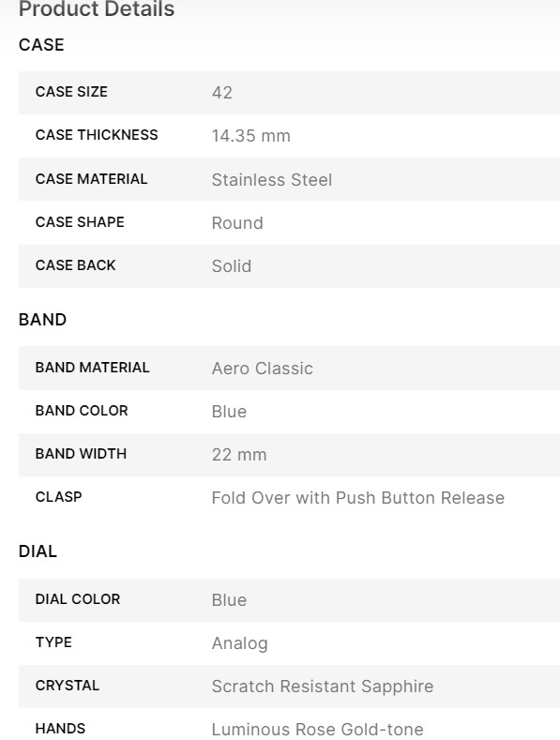560x740 pixels.
Task: Click the 14.35 mm thickness value
Action: point(250,136)
